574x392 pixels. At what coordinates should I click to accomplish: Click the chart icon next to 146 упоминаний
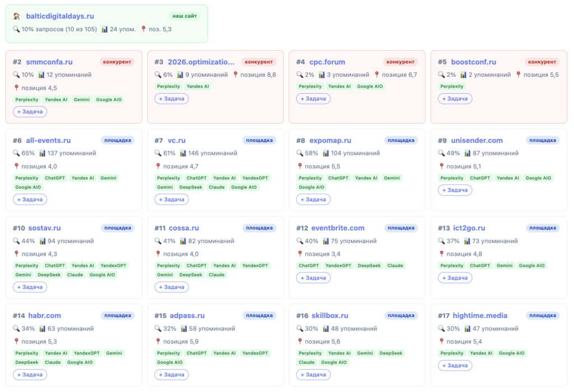(x=183, y=153)
